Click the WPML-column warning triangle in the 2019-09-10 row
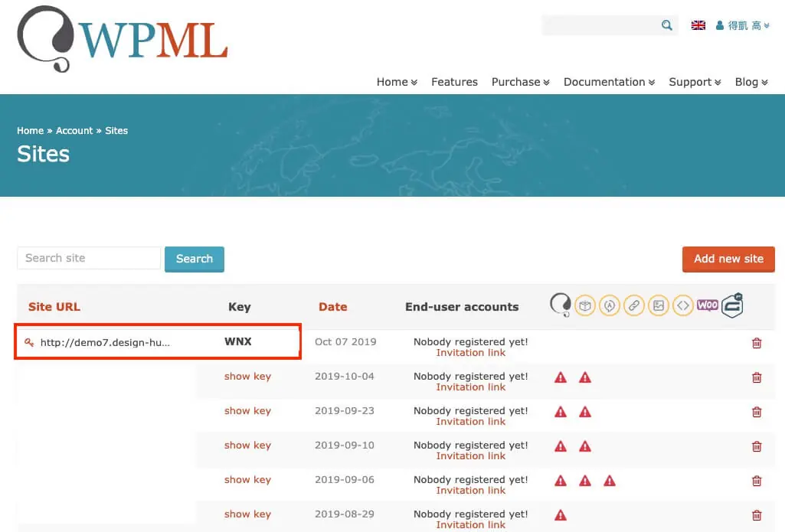The width and height of the screenshot is (785, 532). point(560,446)
